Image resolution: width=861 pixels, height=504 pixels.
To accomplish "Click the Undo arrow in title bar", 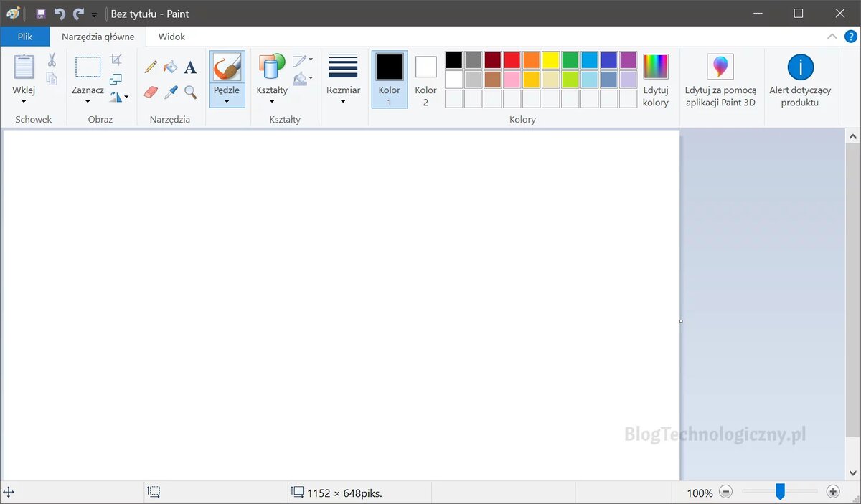I will pos(60,14).
